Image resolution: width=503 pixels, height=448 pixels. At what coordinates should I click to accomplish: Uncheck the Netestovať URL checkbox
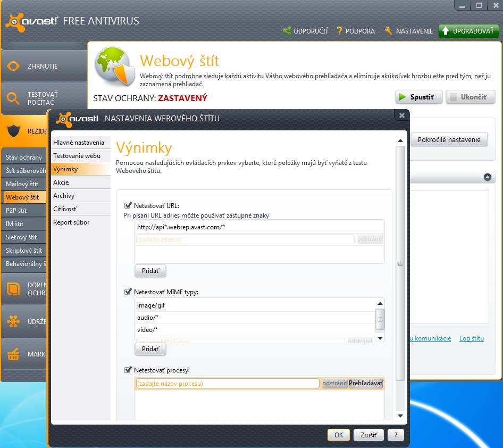tap(128, 205)
